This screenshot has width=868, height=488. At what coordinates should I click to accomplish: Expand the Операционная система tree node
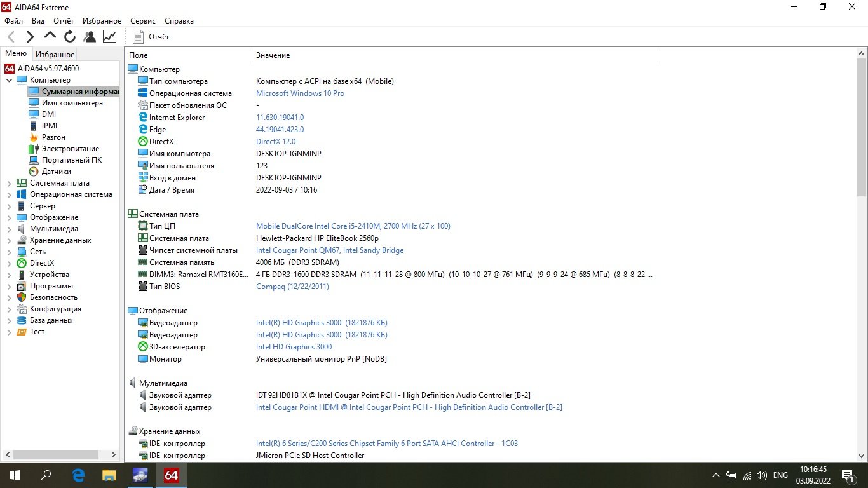9,194
